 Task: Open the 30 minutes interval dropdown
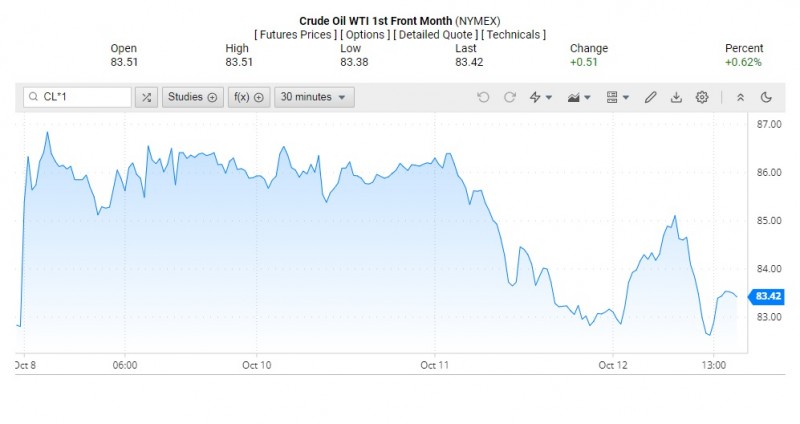pyautogui.click(x=314, y=97)
